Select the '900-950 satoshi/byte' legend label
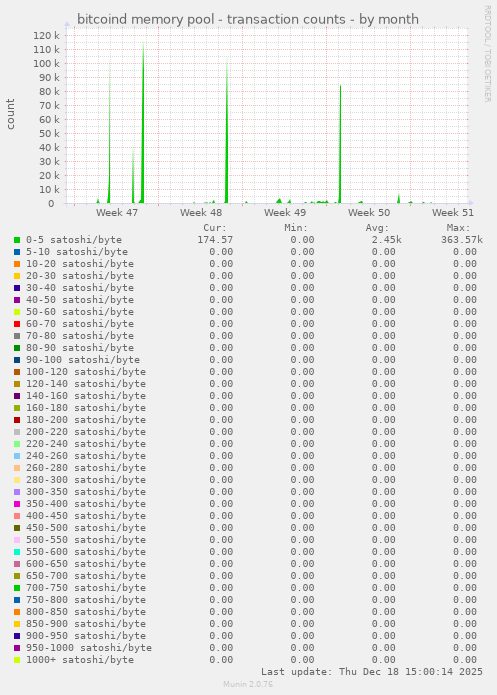The height and width of the screenshot is (695, 497). [x=86, y=636]
